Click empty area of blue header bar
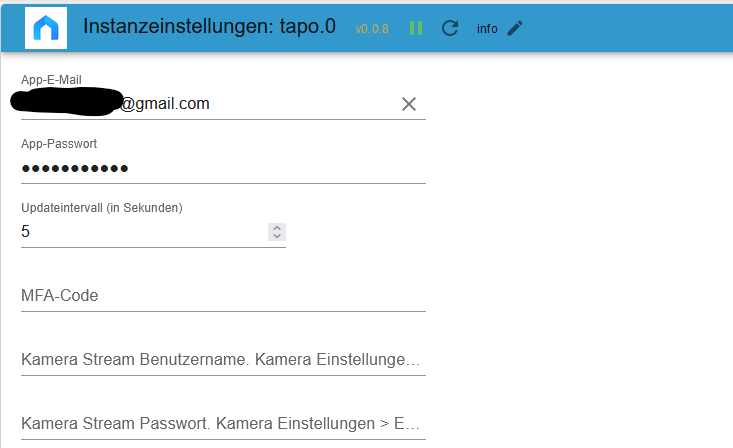 (630, 27)
